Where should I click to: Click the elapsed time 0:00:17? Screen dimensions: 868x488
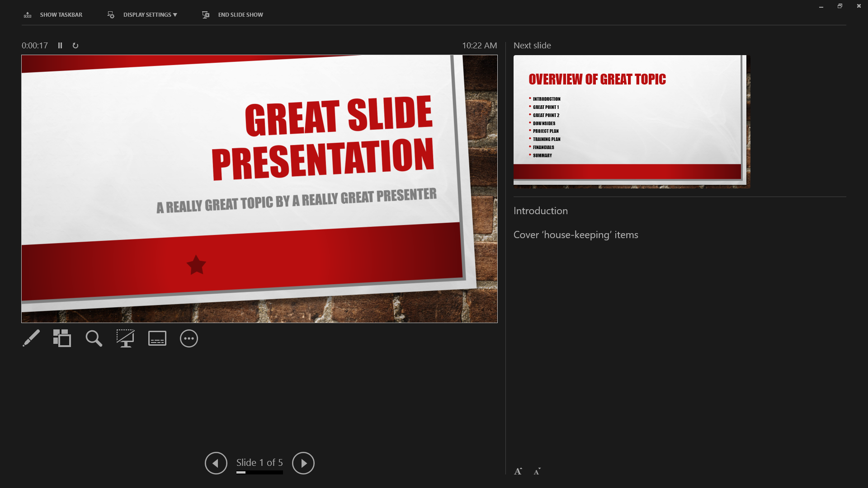[x=35, y=46]
